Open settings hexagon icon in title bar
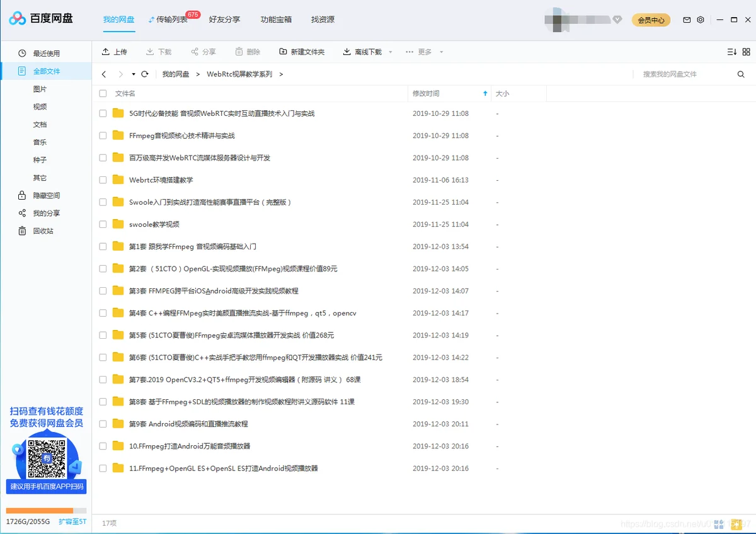 [701, 20]
